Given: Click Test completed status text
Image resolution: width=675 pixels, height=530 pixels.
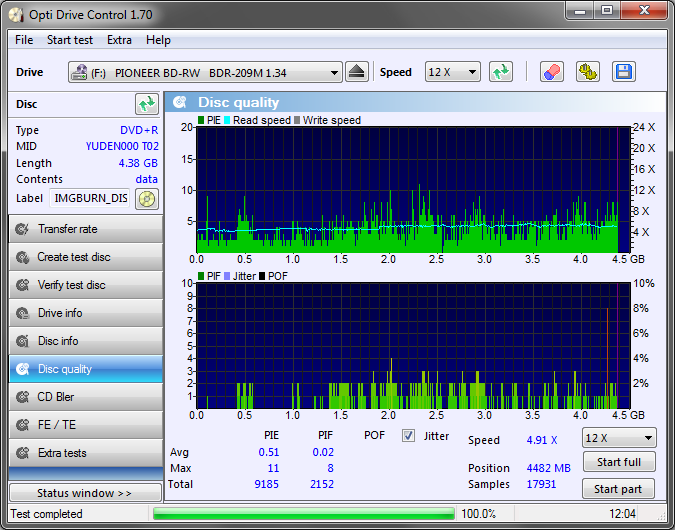Looking at the screenshot, I should pyautogui.click(x=46, y=514).
